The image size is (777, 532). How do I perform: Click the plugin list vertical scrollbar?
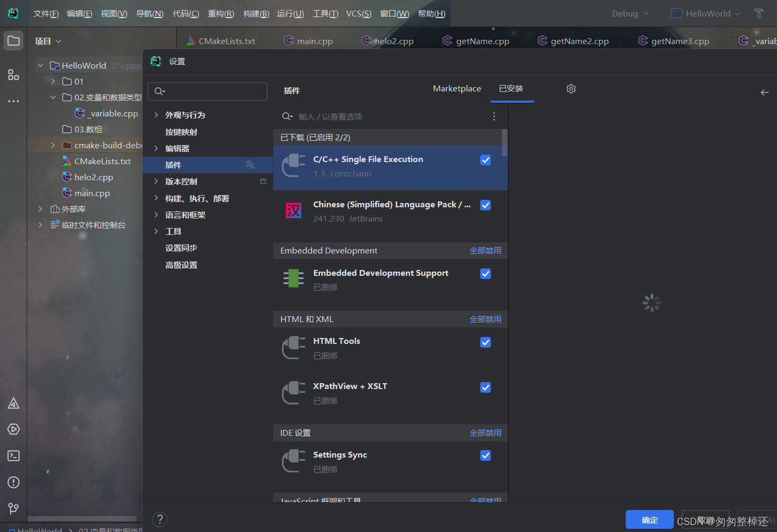pyautogui.click(x=505, y=143)
